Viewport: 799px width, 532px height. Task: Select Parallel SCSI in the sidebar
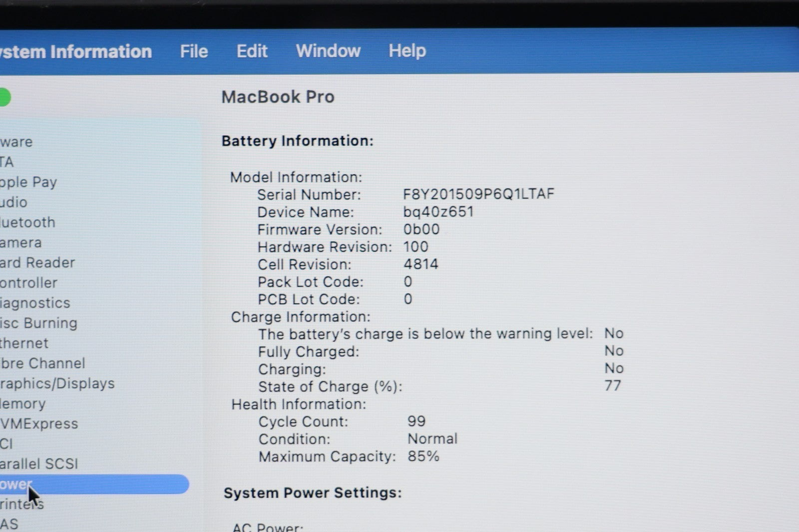[x=39, y=464]
